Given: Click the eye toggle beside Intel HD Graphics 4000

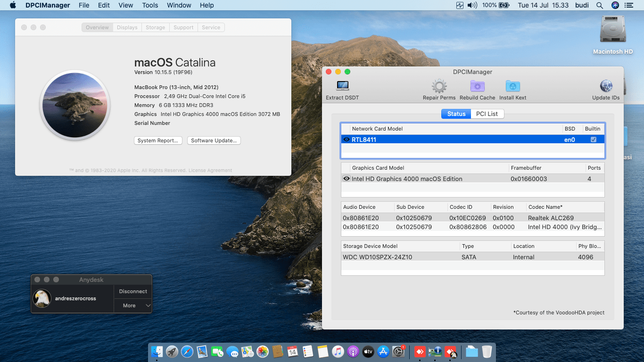Looking at the screenshot, I should (x=347, y=179).
